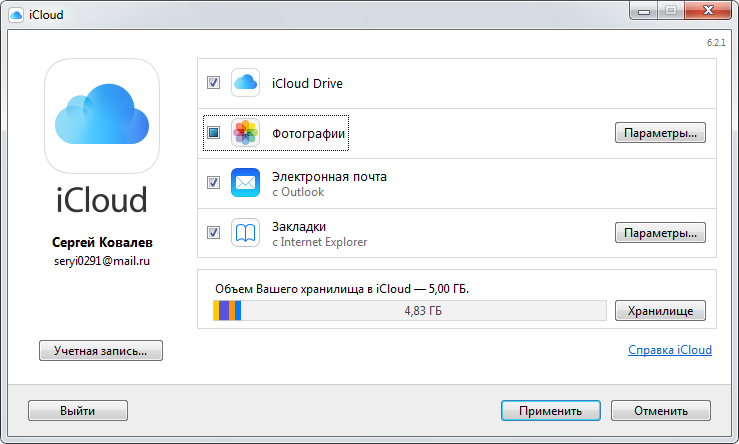Viewport: 739px width, 444px height.
Task: Click the large iCloud logo
Action: point(102,116)
